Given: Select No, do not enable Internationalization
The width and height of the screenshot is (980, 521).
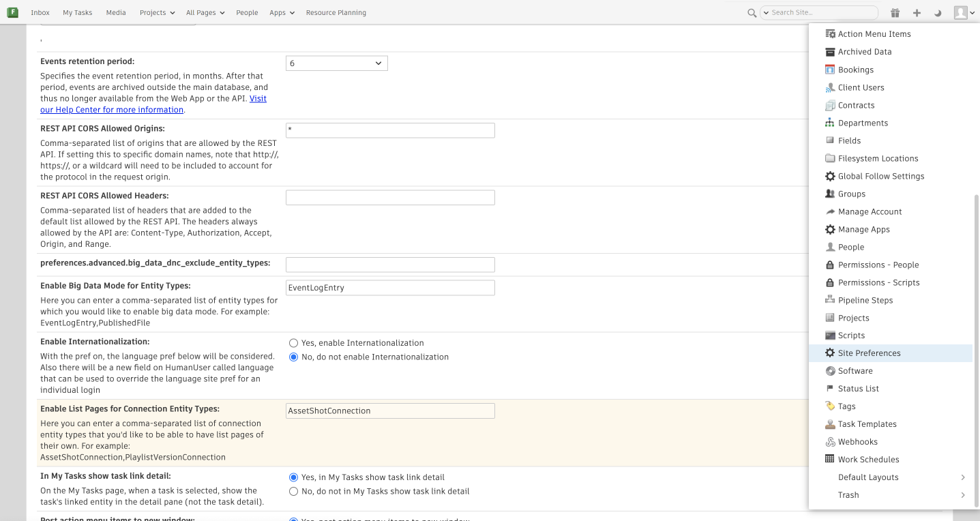Looking at the screenshot, I should [294, 357].
